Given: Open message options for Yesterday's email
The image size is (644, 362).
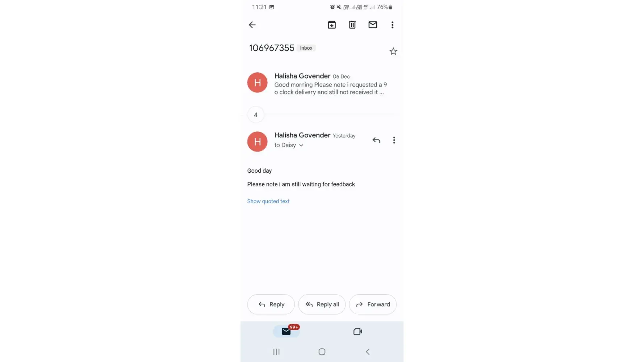Looking at the screenshot, I should [x=394, y=140].
